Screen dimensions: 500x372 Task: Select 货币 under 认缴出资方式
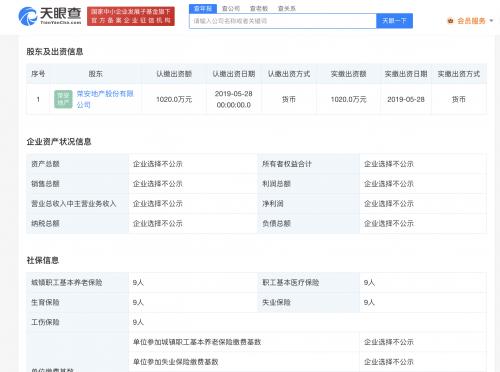pyautogui.click(x=289, y=99)
